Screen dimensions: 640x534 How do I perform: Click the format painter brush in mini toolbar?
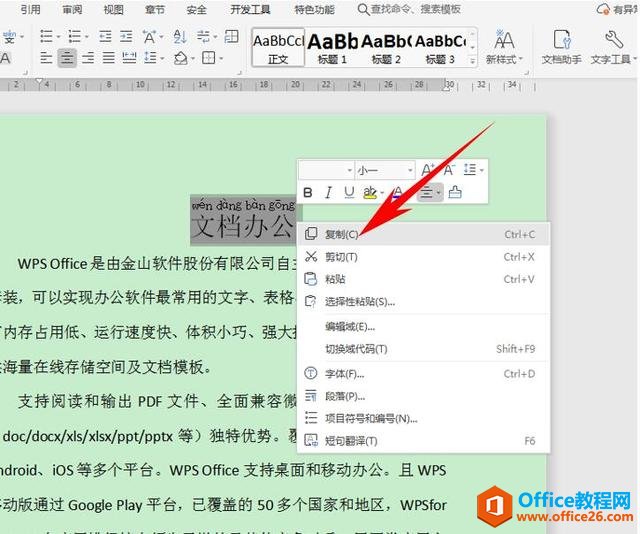pos(455,192)
